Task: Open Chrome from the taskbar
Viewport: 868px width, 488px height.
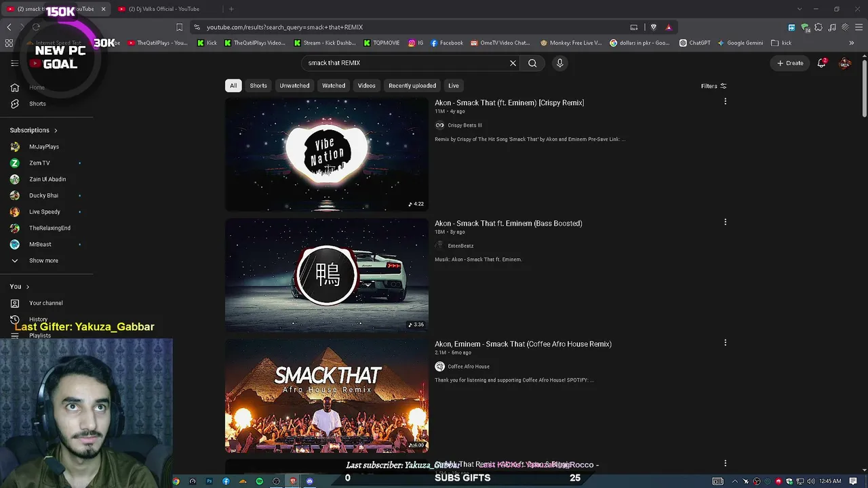Action: pyautogui.click(x=176, y=481)
